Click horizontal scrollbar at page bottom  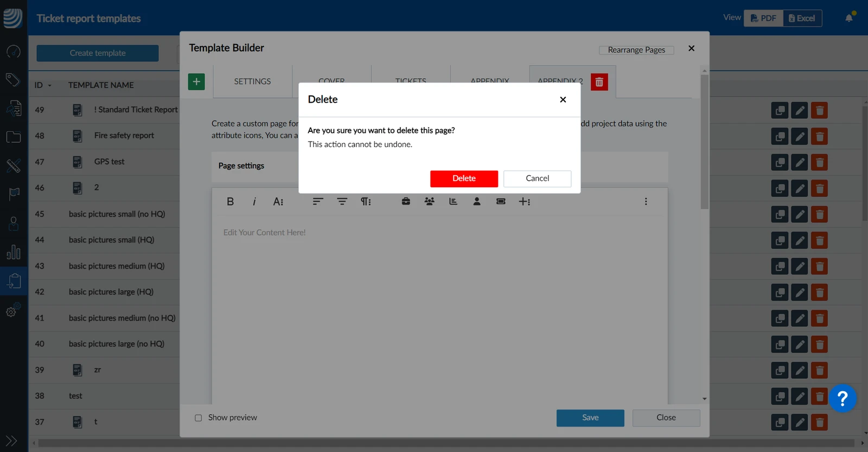point(446,443)
